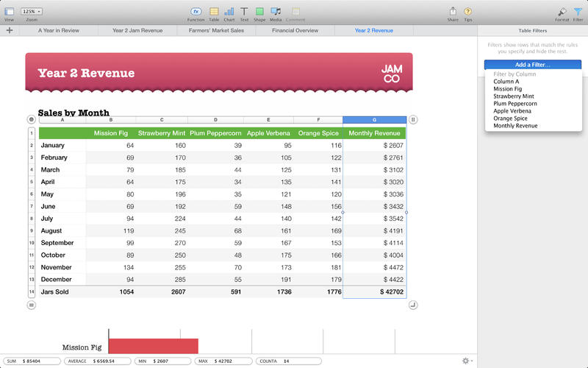
Task: Insert a Table from the toolbar
Action: 214,11
